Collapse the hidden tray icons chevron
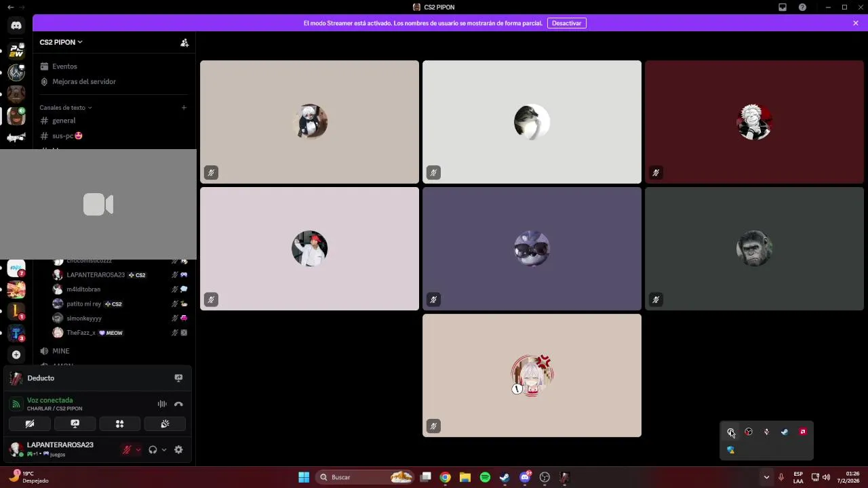Screen dimensions: 868x488 point(766,477)
